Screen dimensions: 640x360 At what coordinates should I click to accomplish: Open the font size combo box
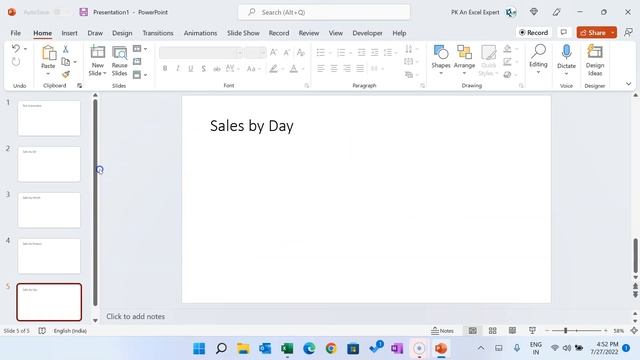click(256, 52)
